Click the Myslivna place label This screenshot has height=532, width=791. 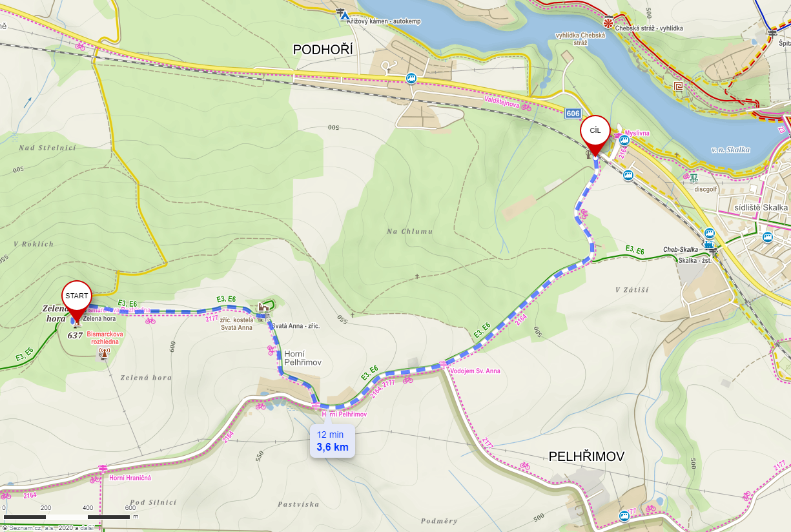(x=637, y=132)
